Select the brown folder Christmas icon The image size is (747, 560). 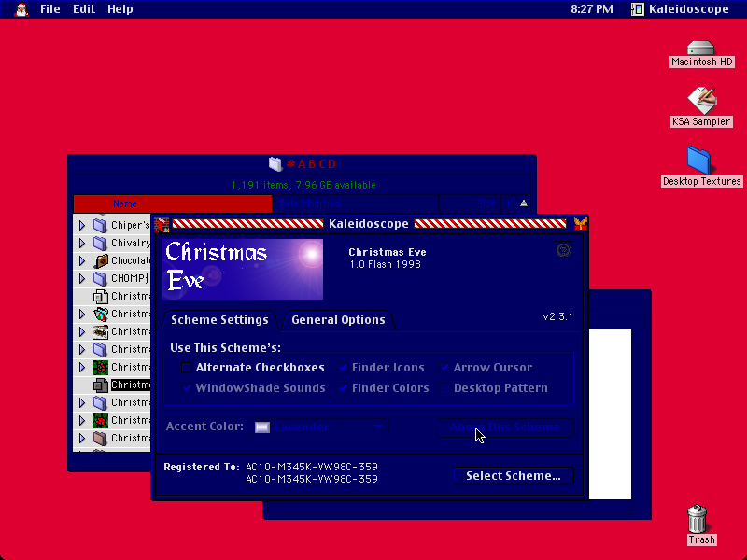pyautogui.click(x=100, y=438)
